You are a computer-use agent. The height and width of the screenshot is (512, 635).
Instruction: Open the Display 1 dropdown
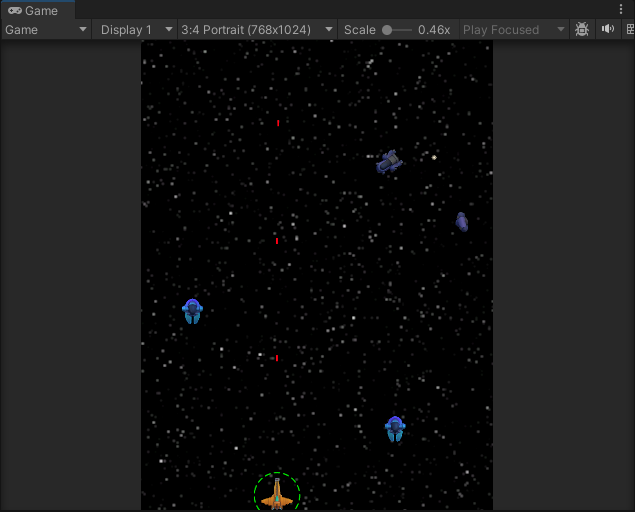[136, 30]
